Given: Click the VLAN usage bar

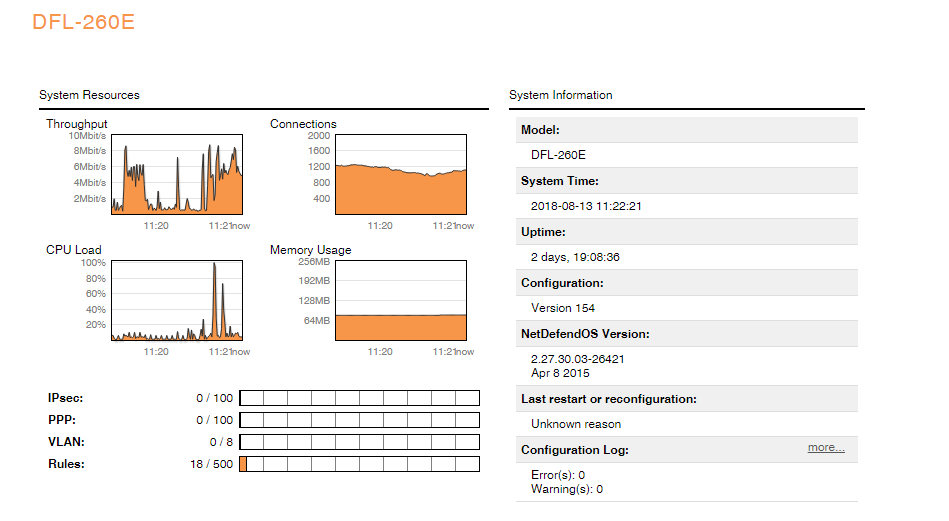Looking at the screenshot, I should 359,442.
